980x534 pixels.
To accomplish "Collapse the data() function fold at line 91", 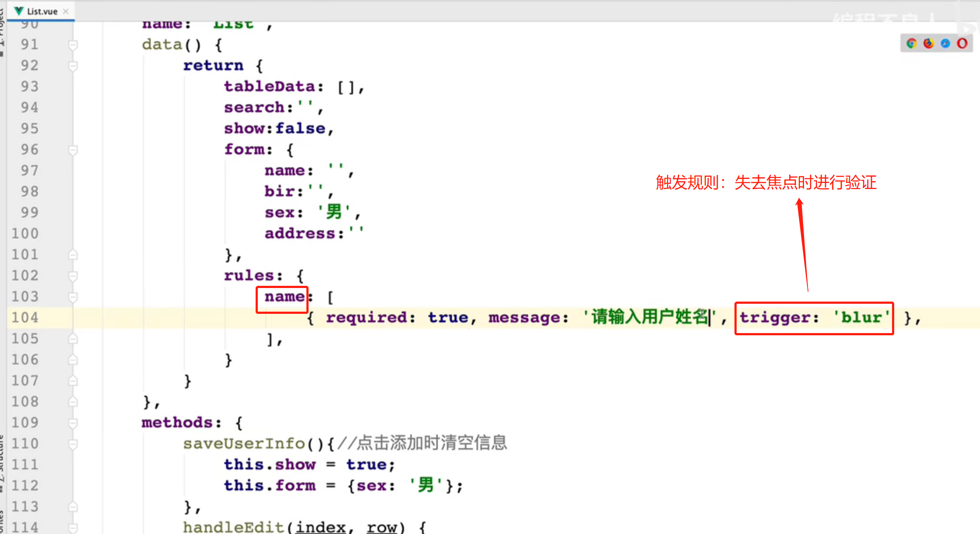I will coord(73,45).
